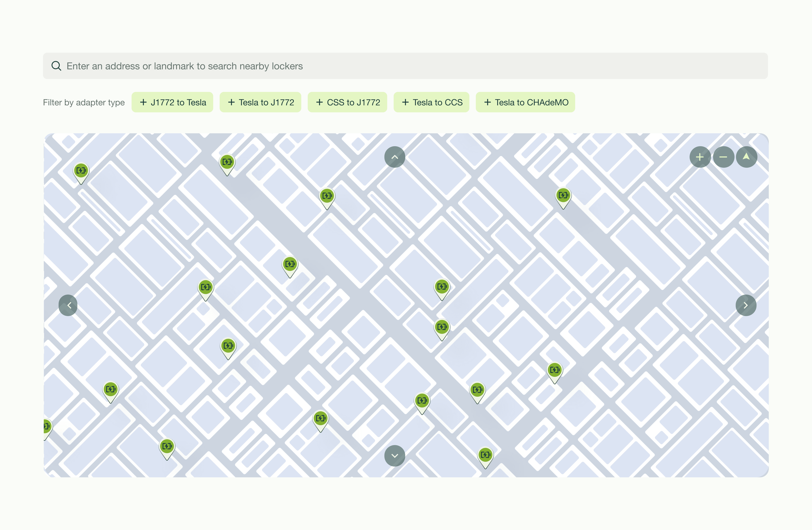Pan the map left with chevron button
Screen dimensions: 812x530
pyautogui.click(x=68, y=305)
